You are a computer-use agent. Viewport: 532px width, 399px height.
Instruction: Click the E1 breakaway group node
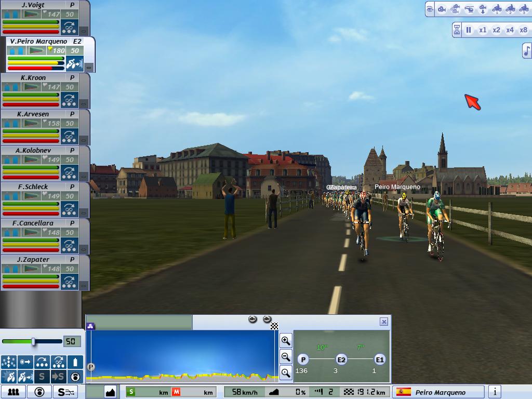[x=380, y=360]
